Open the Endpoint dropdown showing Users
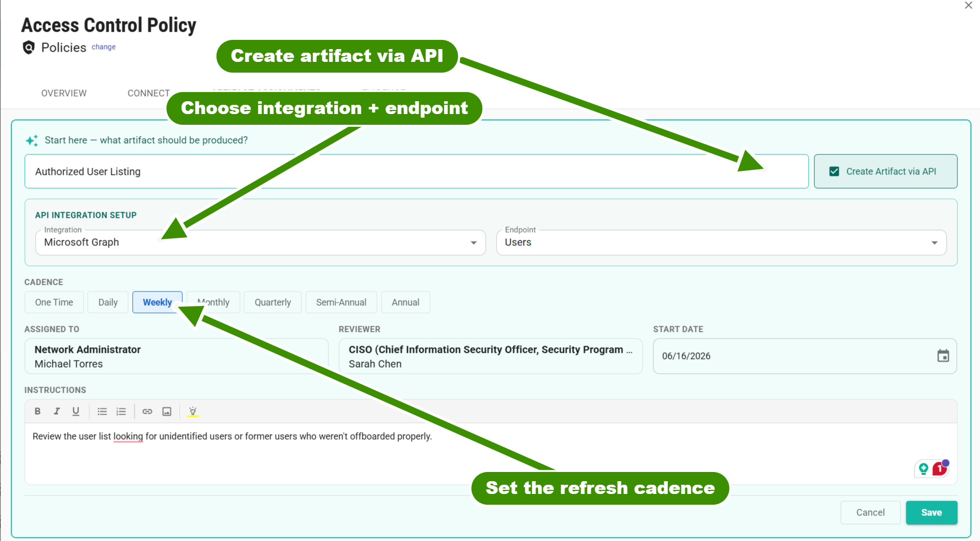Image resolution: width=980 pixels, height=541 pixels. pos(721,242)
